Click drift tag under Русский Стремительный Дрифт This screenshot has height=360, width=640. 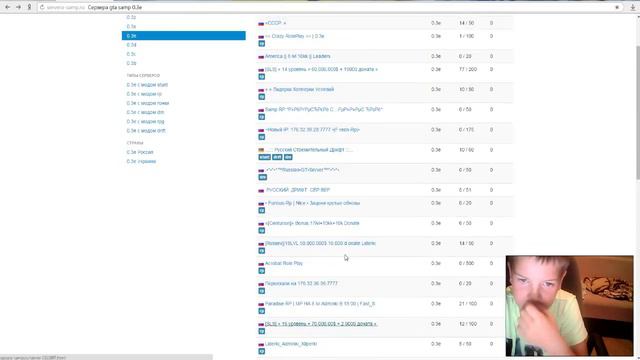coord(277,157)
